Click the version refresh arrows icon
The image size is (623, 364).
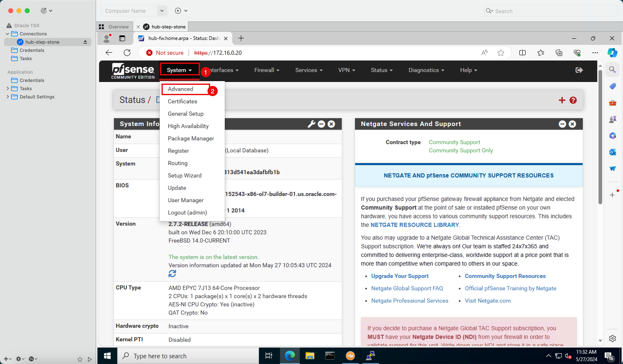tap(172, 274)
